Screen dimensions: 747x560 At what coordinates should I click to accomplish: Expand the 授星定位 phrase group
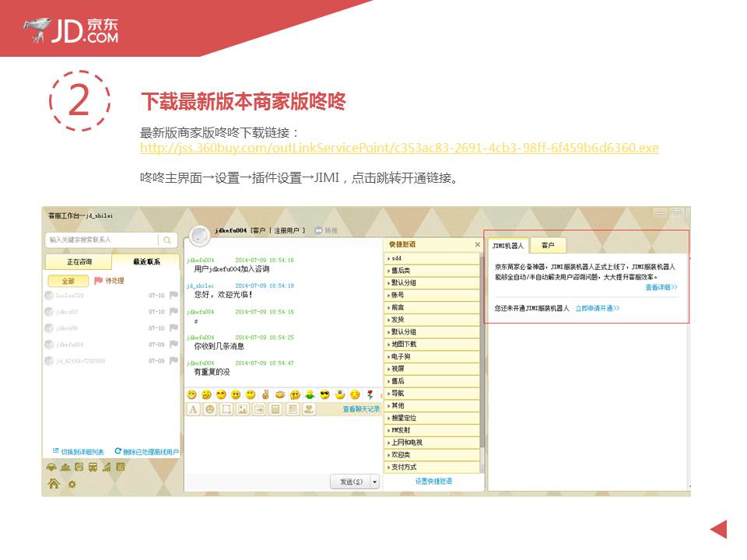point(432,418)
